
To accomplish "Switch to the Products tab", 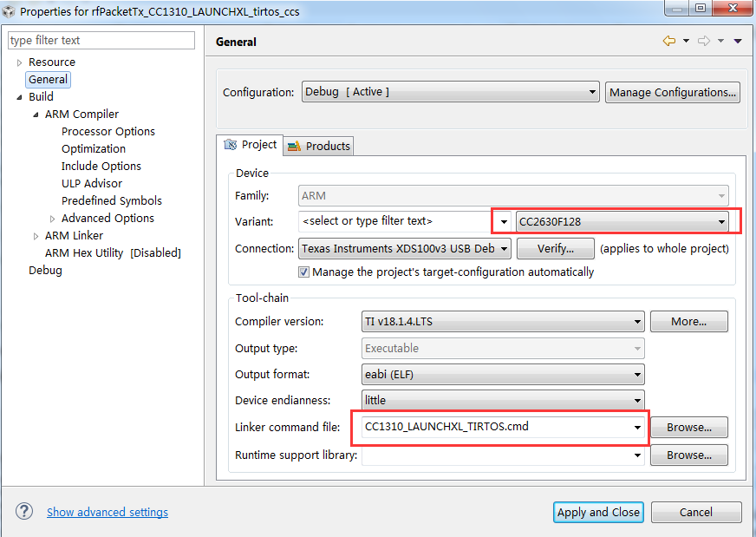I will click(x=319, y=147).
